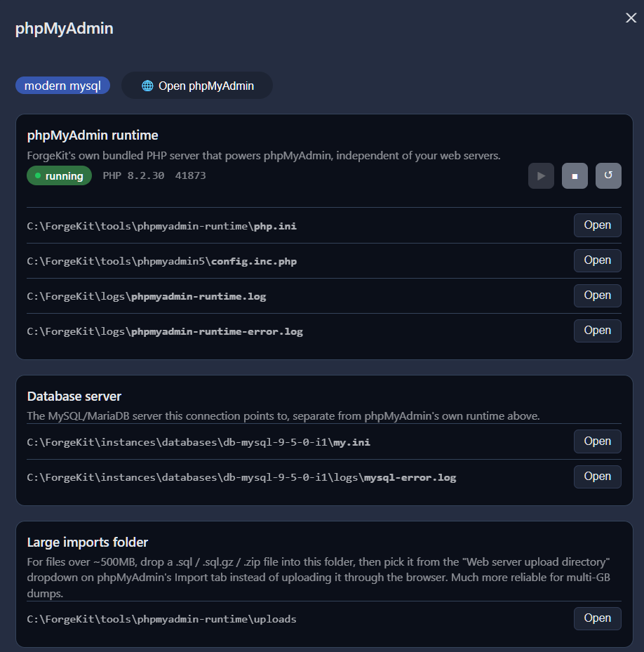Image resolution: width=644 pixels, height=652 pixels.
Task: Stop the phpMyAdmin runtime server
Action: (575, 176)
